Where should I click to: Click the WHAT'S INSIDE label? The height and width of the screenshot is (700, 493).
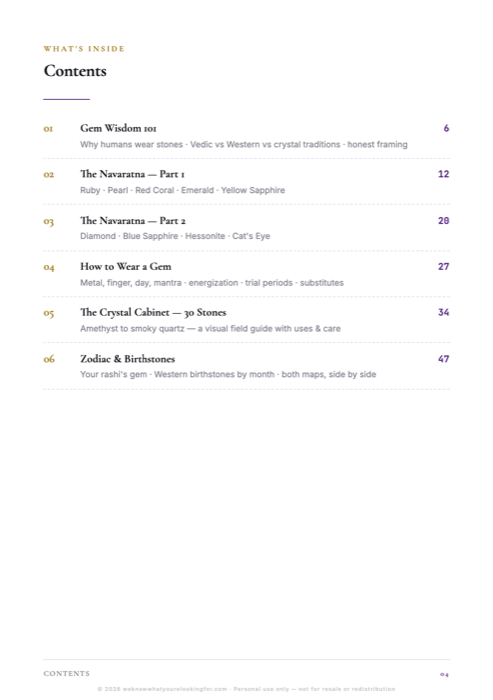84,49
